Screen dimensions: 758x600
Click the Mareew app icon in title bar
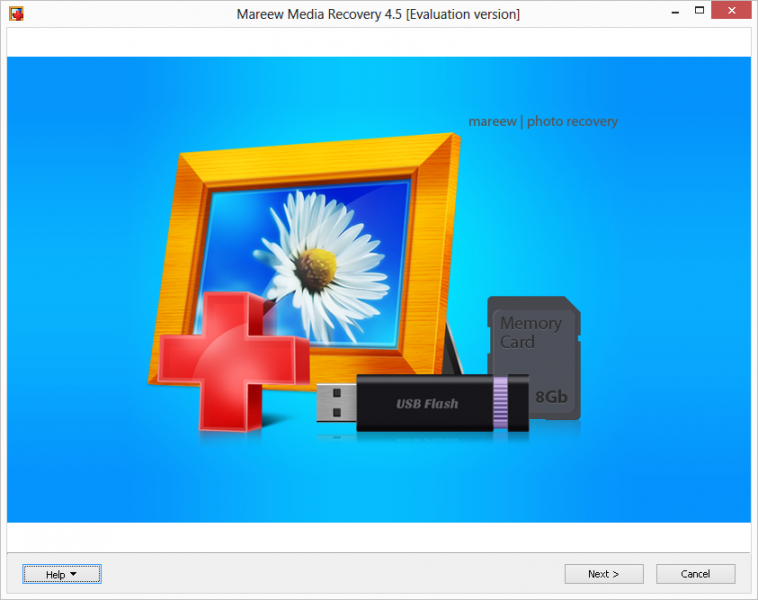16,14
